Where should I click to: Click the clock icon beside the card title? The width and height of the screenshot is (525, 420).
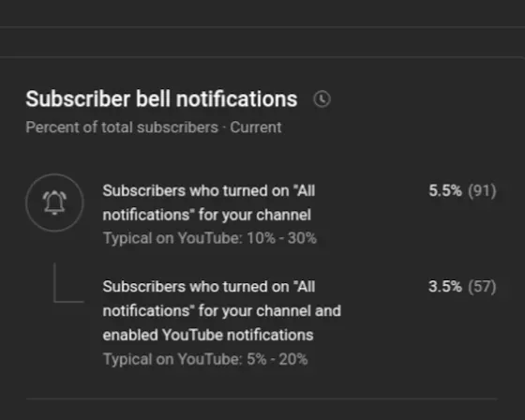click(322, 99)
